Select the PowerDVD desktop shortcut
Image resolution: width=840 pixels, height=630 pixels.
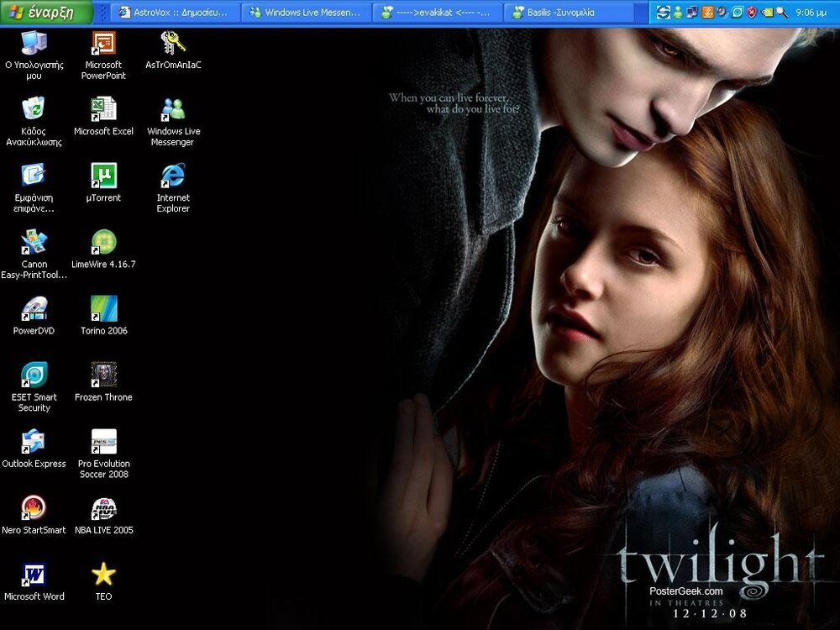pos(34,308)
